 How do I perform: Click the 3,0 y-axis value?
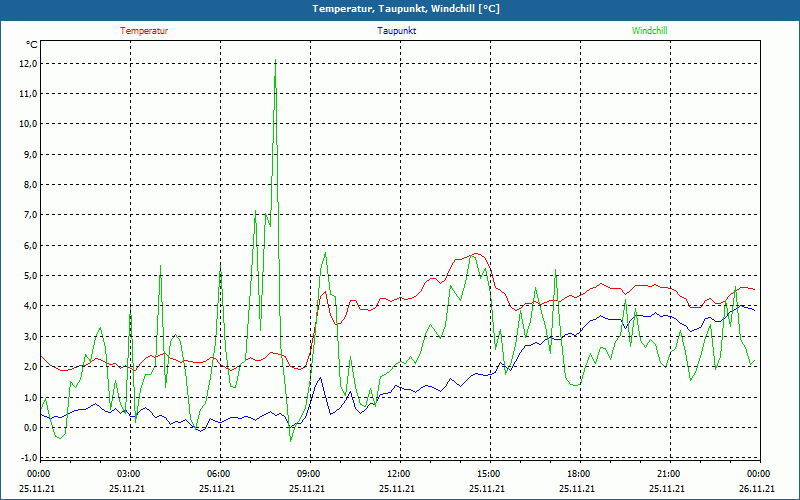30,337
